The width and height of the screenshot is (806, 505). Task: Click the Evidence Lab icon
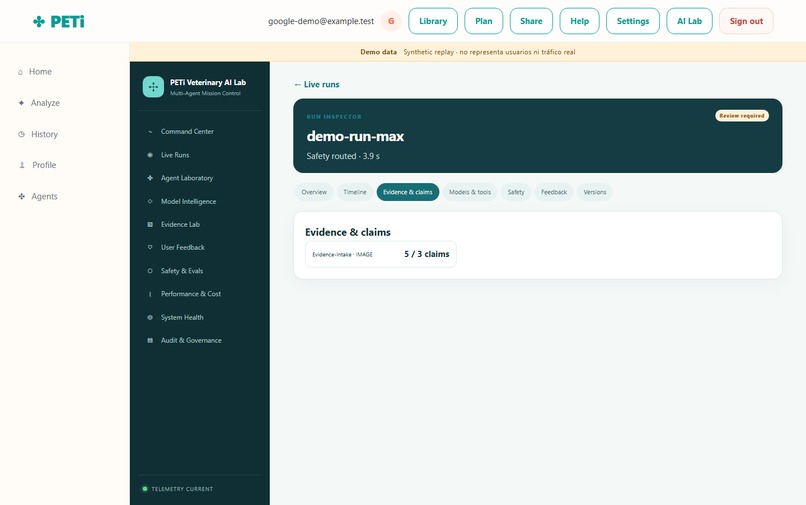coord(150,224)
